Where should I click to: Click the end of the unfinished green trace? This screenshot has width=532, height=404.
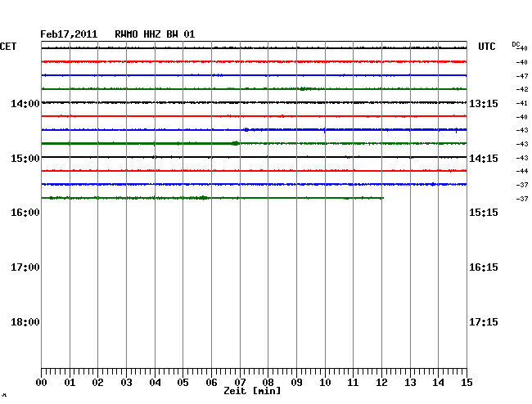coord(383,198)
